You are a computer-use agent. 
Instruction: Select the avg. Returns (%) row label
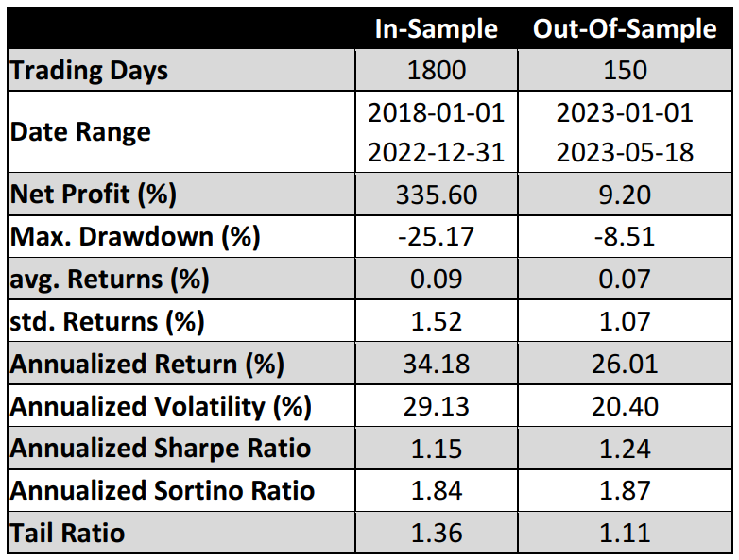pyautogui.click(x=110, y=279)
